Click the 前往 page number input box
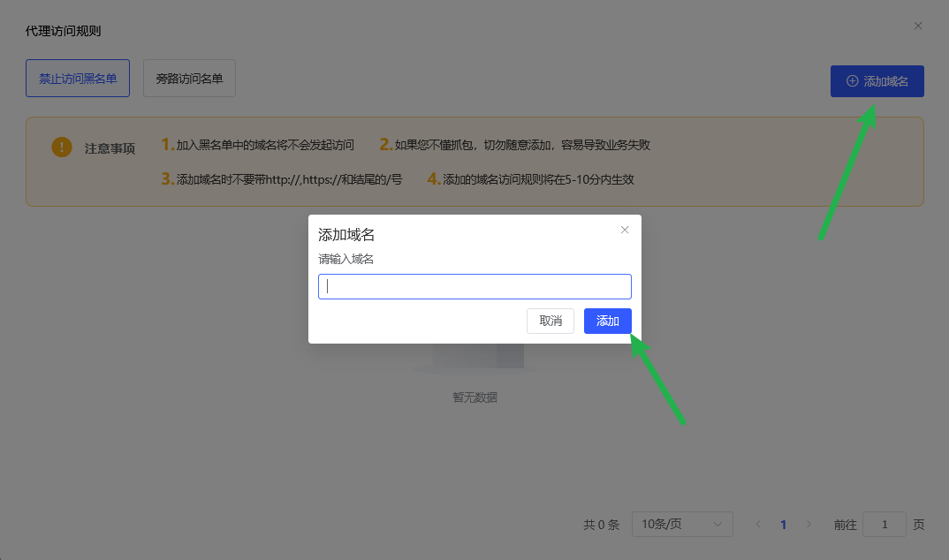Viewport: 949px width, 560px height. 884,525
